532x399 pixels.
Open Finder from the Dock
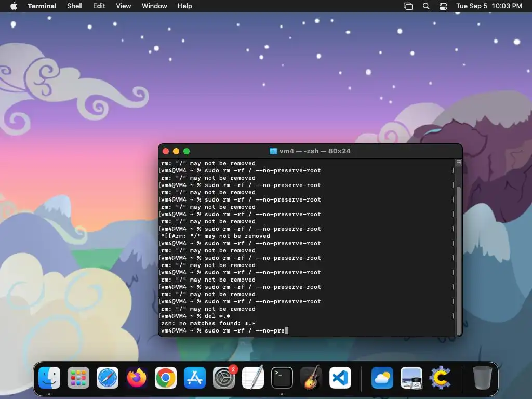[x=49, y=378]
